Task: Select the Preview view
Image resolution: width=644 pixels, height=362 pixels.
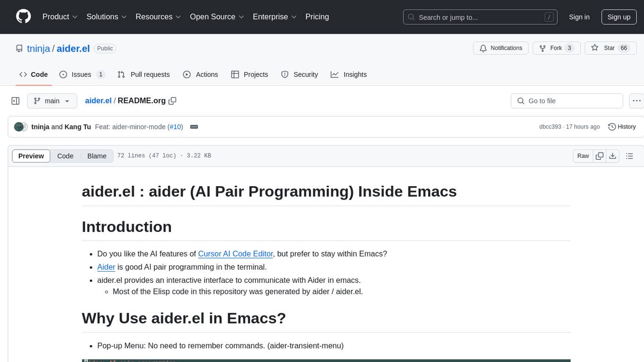Action: (31, 156)
